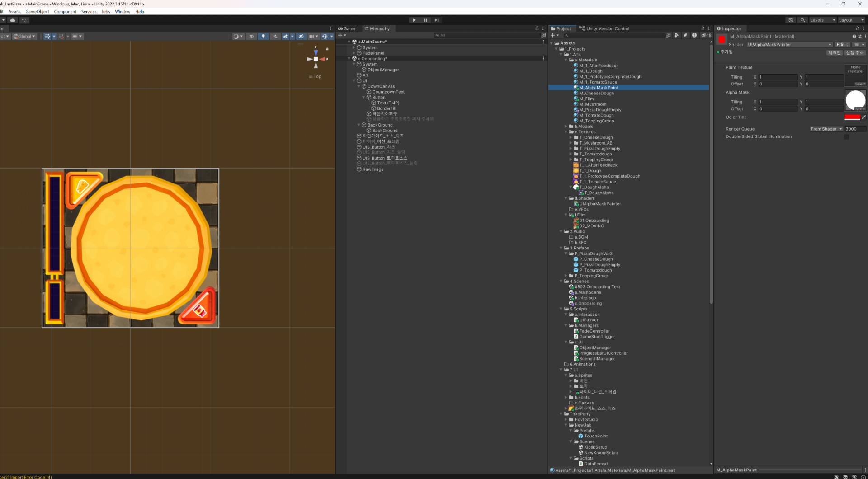Click the global Search magnifier icon
The image size is (868, 479).
point(802,20)
